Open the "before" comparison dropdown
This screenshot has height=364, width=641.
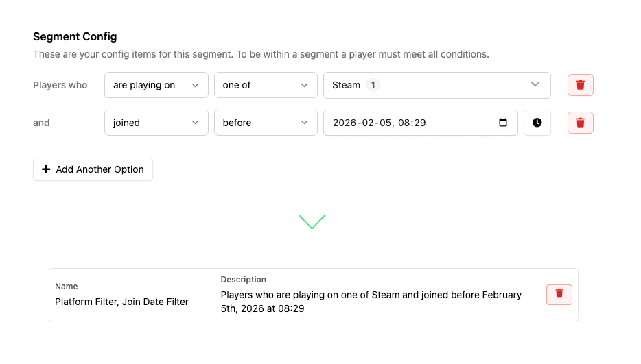pyautogui.click(x=266, y=123)
